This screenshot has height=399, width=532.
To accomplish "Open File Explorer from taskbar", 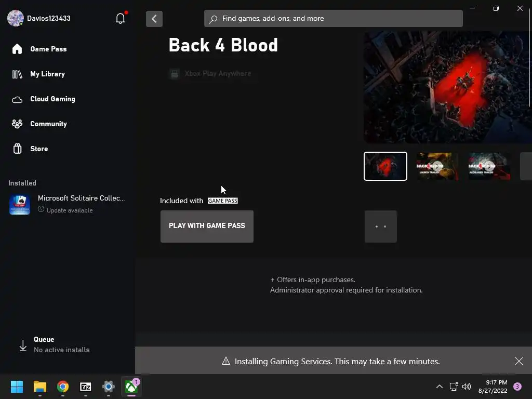I will coord(39,387).
